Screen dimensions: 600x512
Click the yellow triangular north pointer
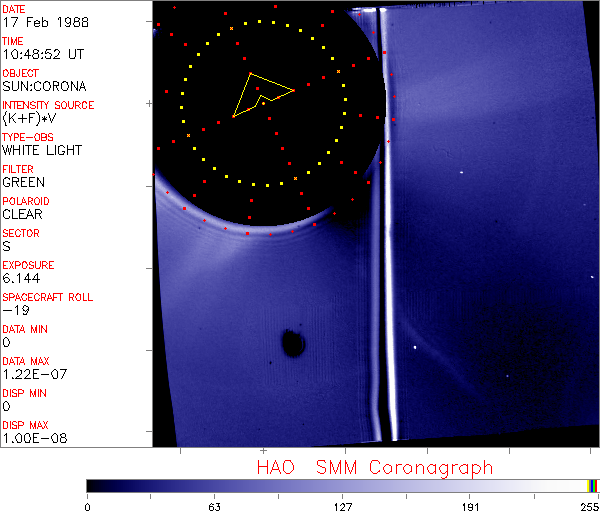point(260,94)
